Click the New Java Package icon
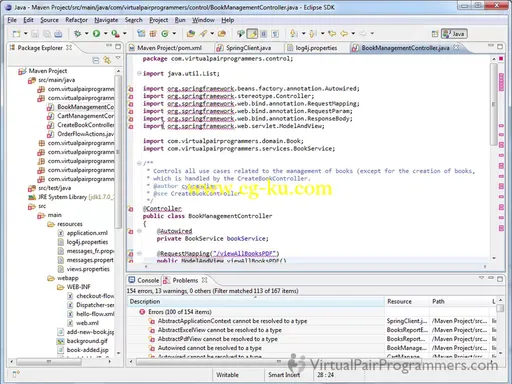Screen dimensions: 512x384 point(153,33)
